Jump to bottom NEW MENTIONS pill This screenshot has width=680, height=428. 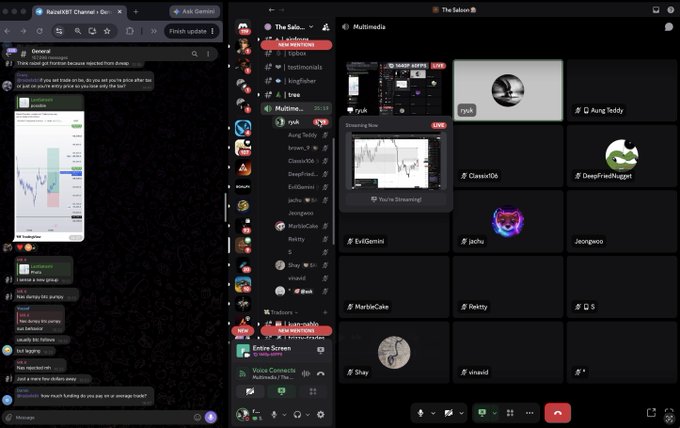[x=296, y=330]
